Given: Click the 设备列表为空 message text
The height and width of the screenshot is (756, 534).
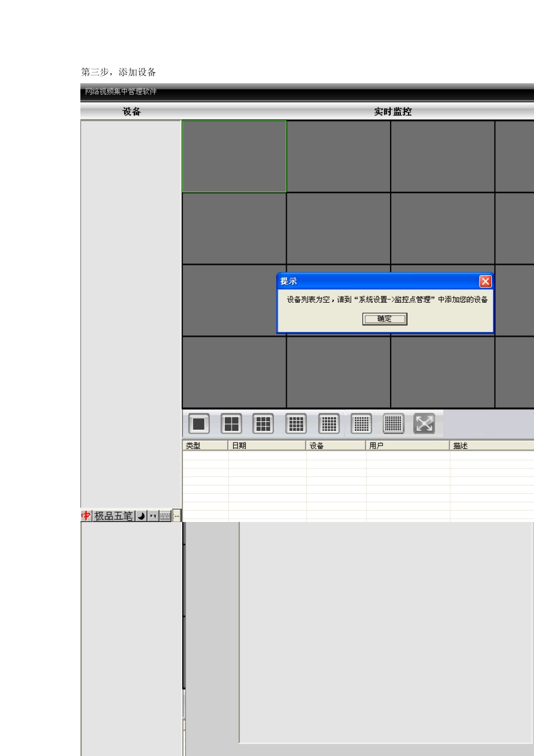Looking at the screenshot, I should (x=387, y=299).
